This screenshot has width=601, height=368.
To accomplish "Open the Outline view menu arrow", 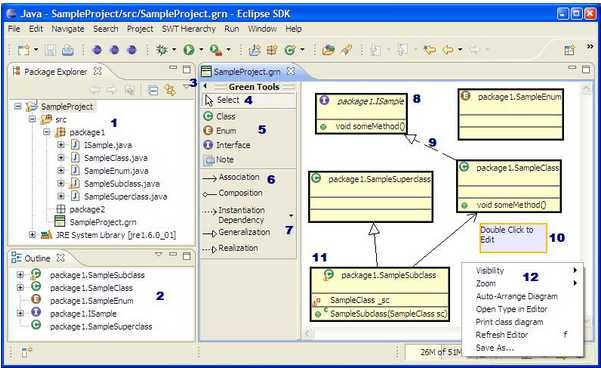I will coord(158,254).
